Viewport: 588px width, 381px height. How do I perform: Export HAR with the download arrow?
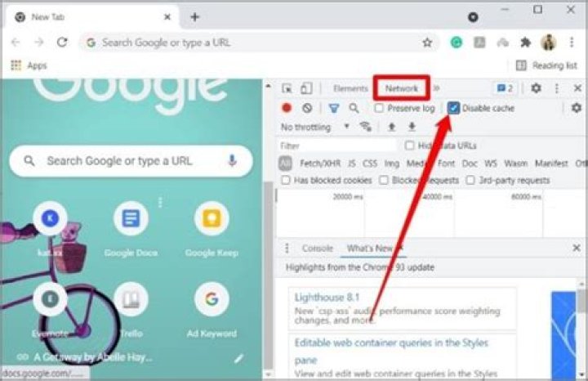click(412, 127)
